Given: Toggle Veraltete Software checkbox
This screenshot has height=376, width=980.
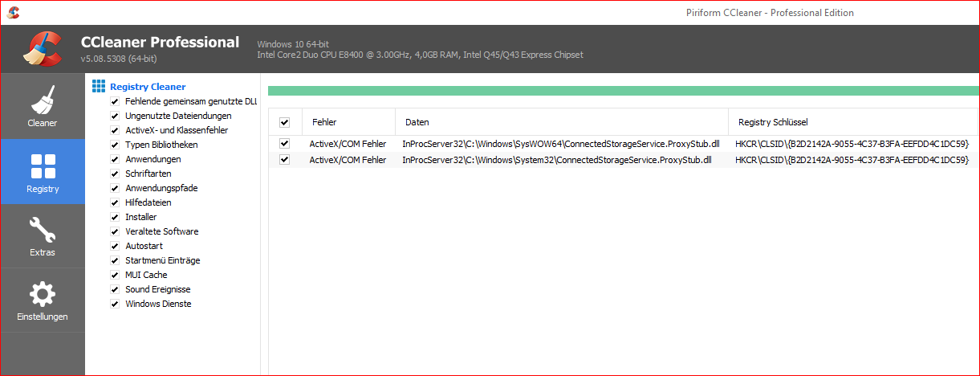Looking at the screenshot, I should 115,231.
